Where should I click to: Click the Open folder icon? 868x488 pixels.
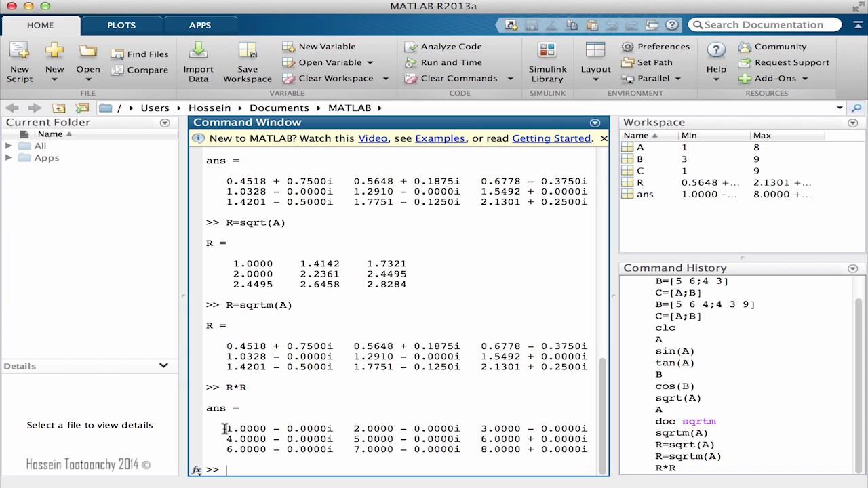pos(87,51)
